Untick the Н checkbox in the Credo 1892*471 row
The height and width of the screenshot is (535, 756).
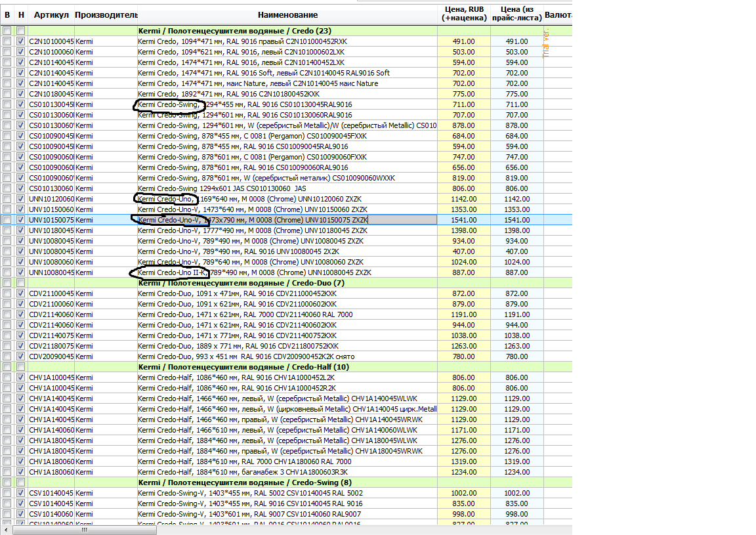click(20, 94)
